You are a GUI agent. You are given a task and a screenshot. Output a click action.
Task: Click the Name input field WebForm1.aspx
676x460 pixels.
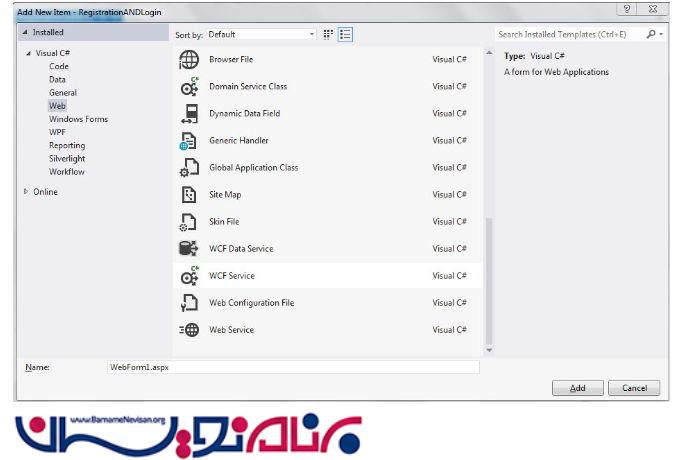(x=293, y=367)
